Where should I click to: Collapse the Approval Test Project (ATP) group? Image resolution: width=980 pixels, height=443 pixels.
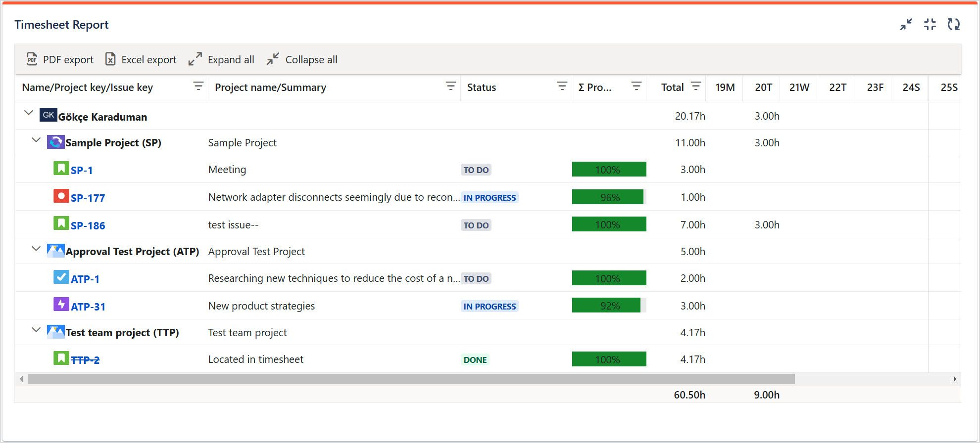[x=36, y=249]
